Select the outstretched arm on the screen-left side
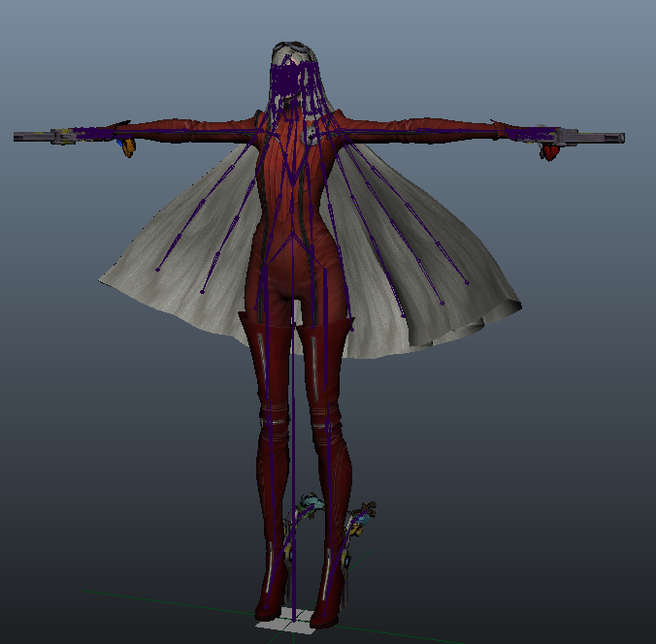 [184, 128]
